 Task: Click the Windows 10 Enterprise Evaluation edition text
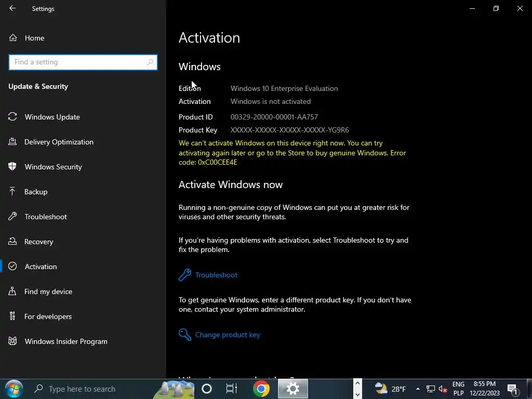pyautogui.click(x=284, y=88)
